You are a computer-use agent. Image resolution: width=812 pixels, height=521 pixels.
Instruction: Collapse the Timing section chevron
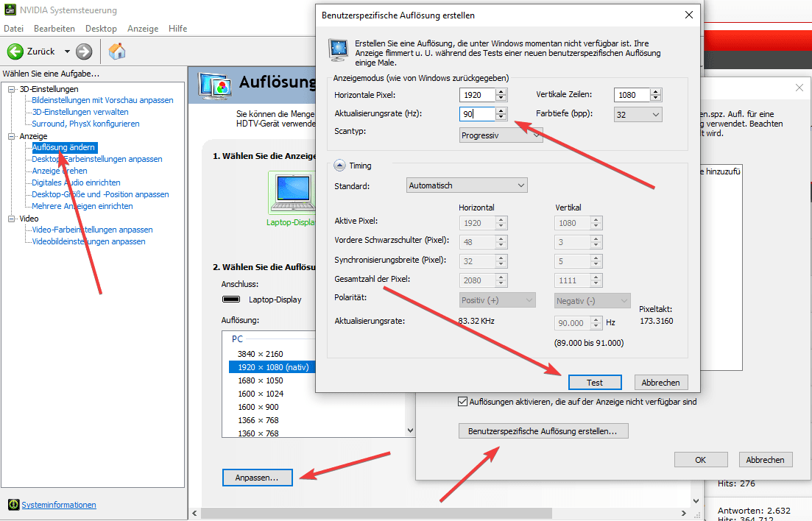339,166
